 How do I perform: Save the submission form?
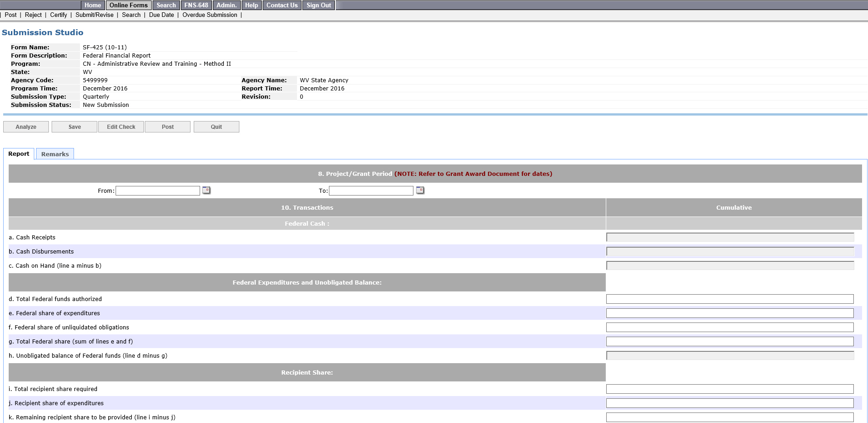pyautogui.click(x=74, y=127)
